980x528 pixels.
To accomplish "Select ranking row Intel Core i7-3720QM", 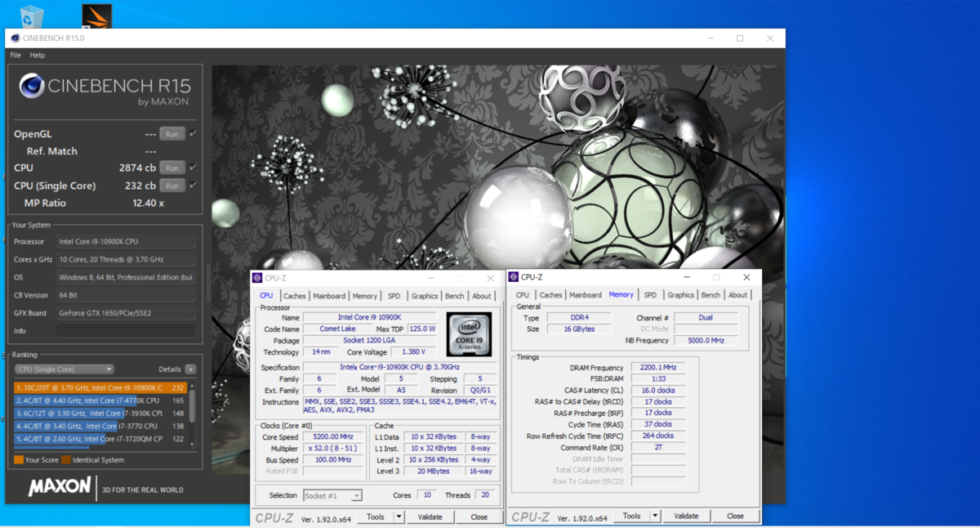I will tap(100, 439).
